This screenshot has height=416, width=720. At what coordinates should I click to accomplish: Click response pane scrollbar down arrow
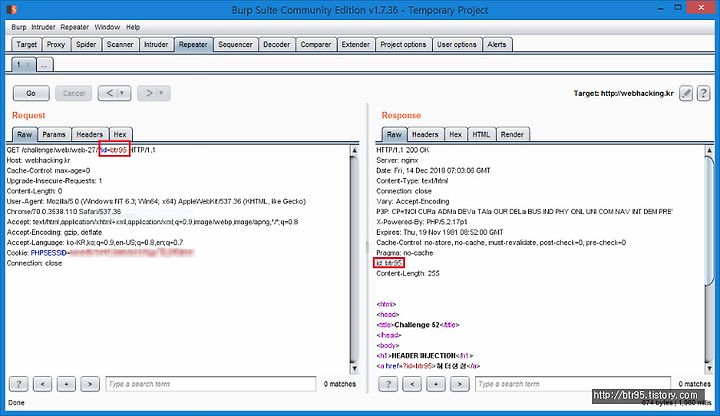click(x=709, y=368)
